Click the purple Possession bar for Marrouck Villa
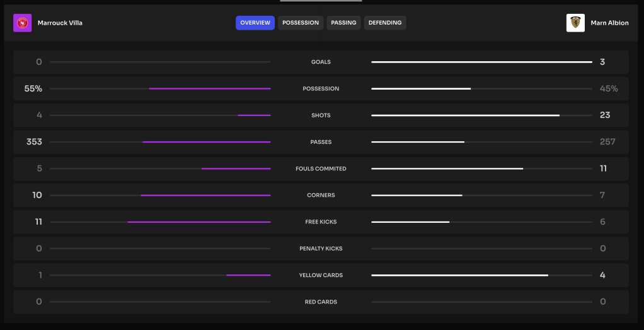The width and height of the screenshot is (644, 330). [210, 89]
